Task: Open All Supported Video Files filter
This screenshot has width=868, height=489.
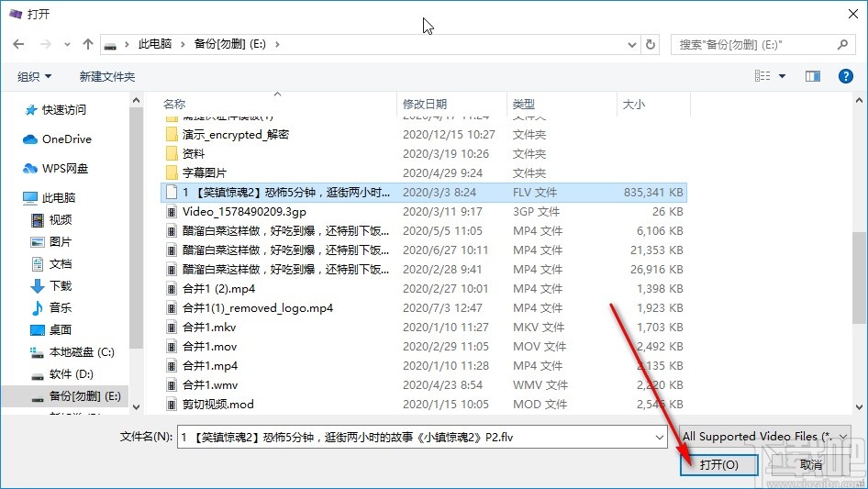Action: pos(765,437)
